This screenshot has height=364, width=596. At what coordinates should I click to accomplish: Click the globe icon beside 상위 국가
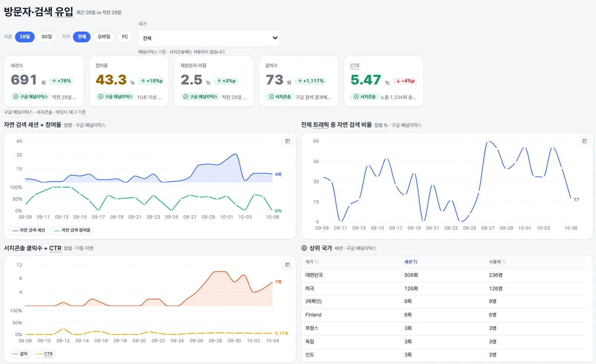[304, 248]
